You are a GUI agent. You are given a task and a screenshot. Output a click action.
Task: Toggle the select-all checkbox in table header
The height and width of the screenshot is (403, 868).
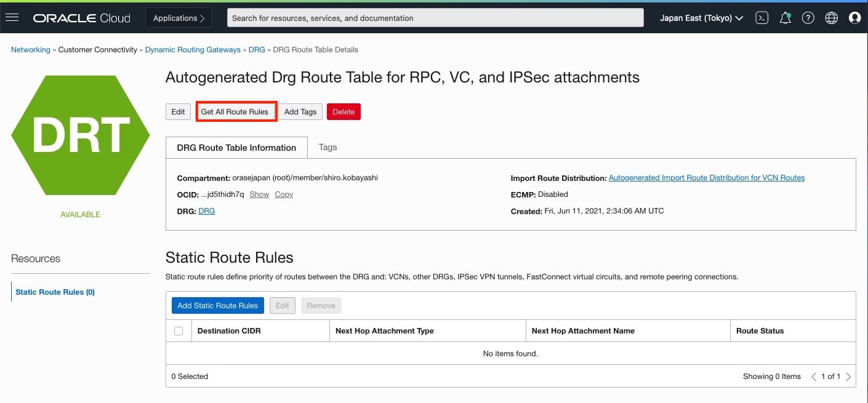(179, 331)
